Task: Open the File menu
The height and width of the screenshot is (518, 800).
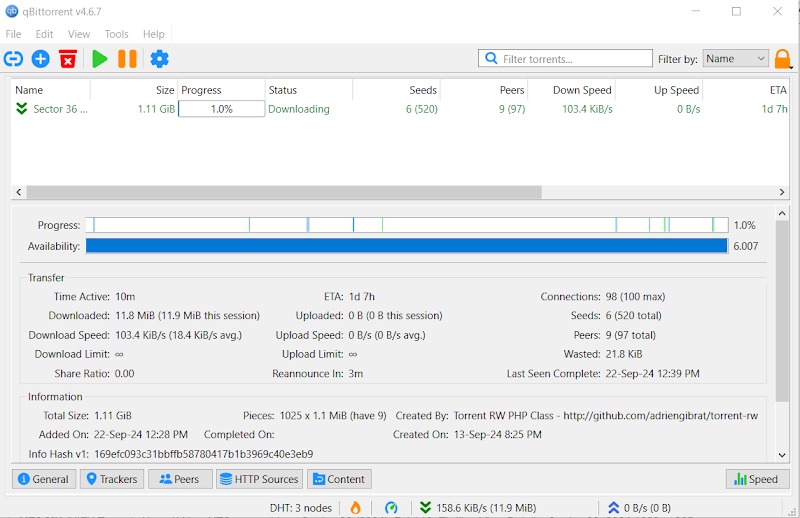Action: pyautogui.click(x=13, y=34)
